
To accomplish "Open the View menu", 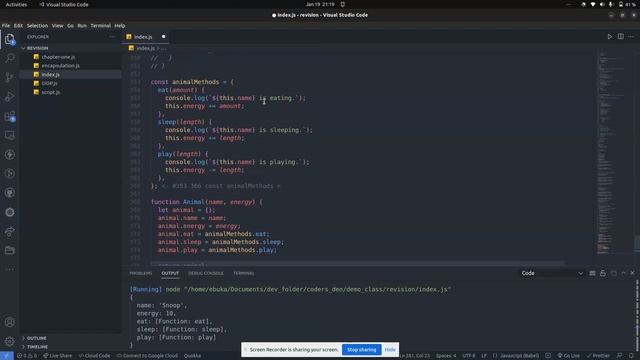I will pyautogui.click(x=57, y=25).
